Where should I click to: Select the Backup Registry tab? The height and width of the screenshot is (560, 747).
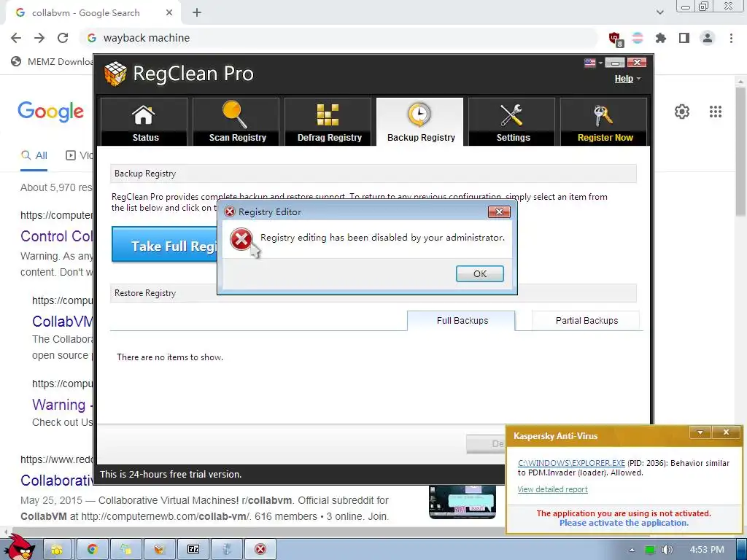(x=419, y=122)
